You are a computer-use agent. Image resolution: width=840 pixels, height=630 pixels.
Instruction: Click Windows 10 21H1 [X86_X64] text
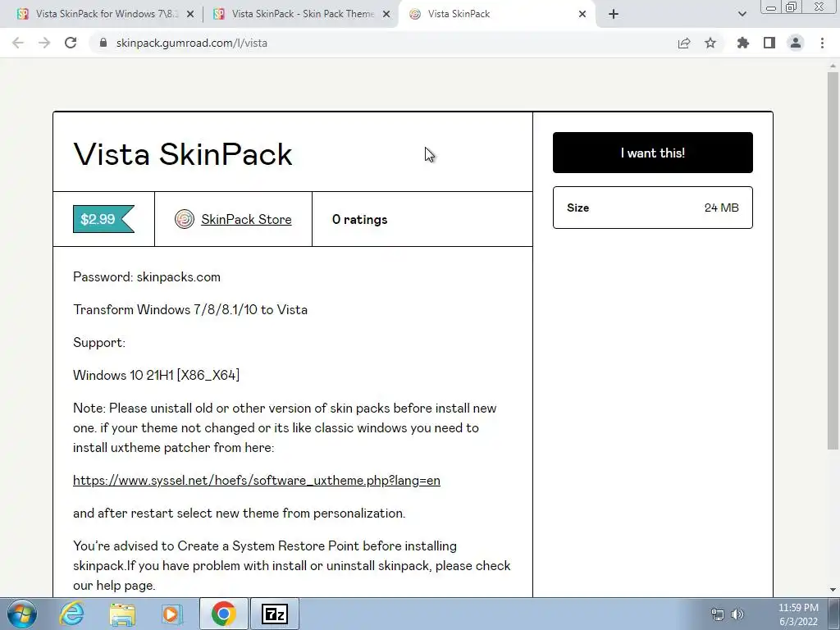[x=157, y=375]
